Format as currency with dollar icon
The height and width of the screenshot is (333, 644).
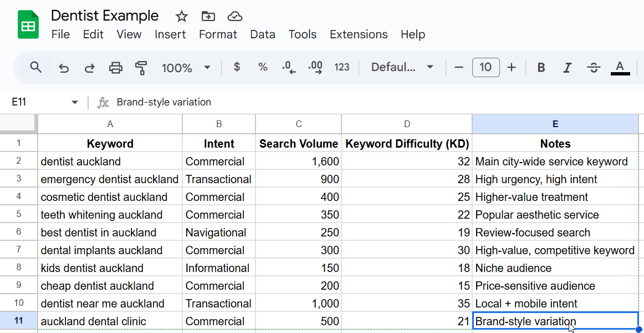pos(237,67)
